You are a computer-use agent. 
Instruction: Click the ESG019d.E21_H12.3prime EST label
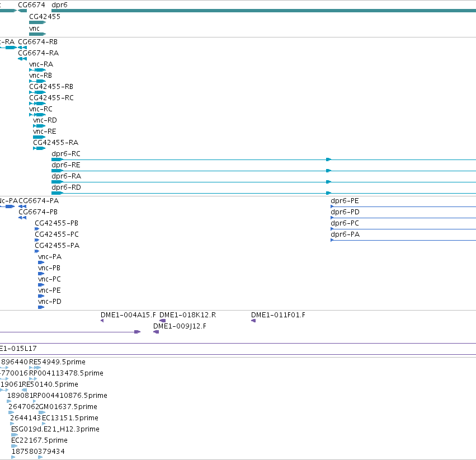click(x=55, y=429)
